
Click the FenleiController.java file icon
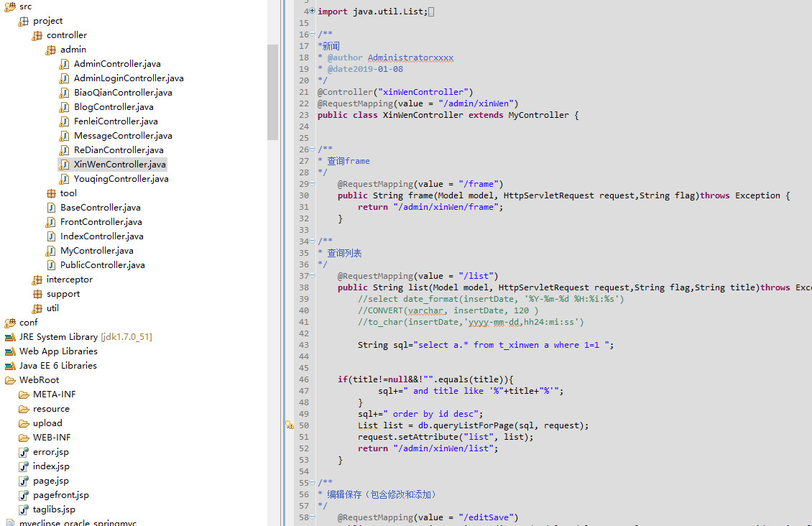64,121
